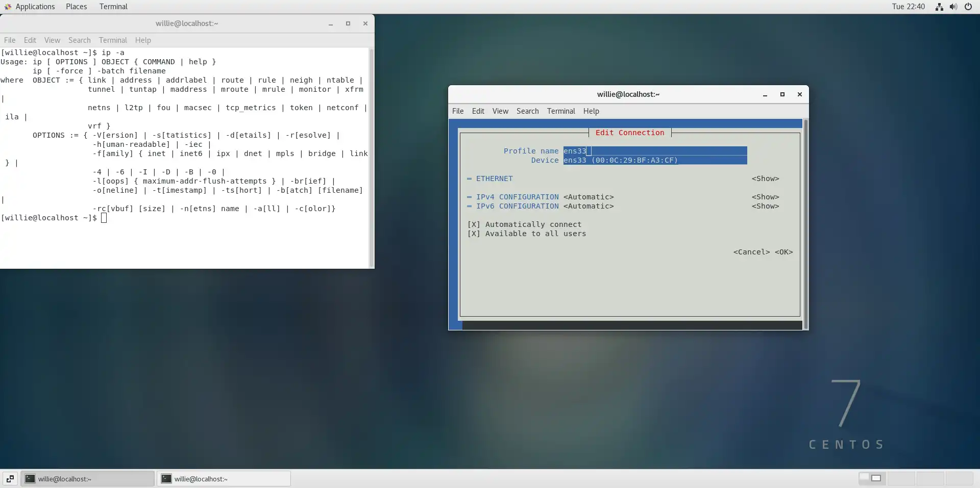Open View menu in left terminal window

[x=52, y=40]
